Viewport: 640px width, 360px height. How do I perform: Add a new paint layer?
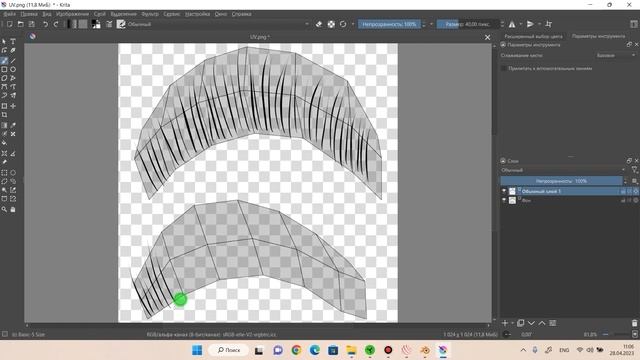[x=505, y=323]
